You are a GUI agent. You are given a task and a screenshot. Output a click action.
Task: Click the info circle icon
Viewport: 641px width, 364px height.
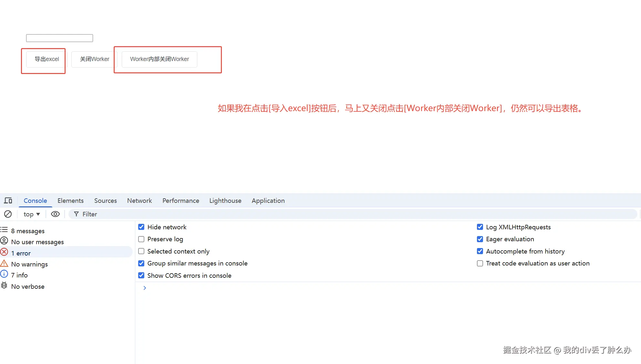tap(4, 275)
